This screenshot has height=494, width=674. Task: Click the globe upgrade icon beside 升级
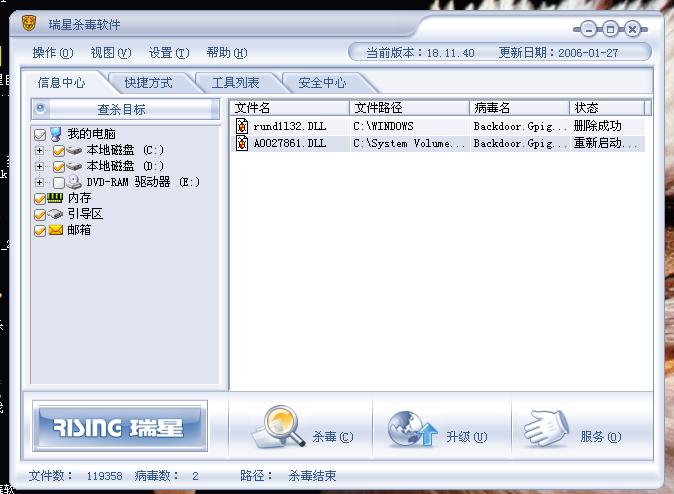pos(412,428)
